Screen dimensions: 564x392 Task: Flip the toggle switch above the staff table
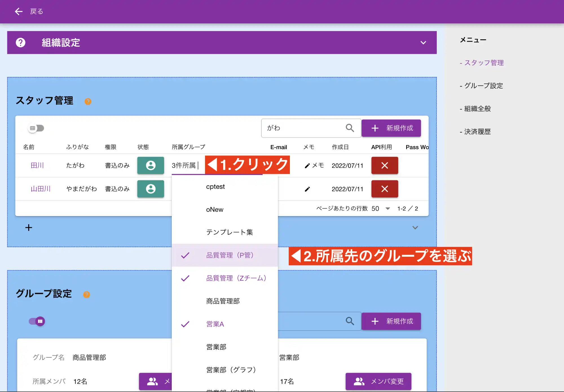pos(36,128)
